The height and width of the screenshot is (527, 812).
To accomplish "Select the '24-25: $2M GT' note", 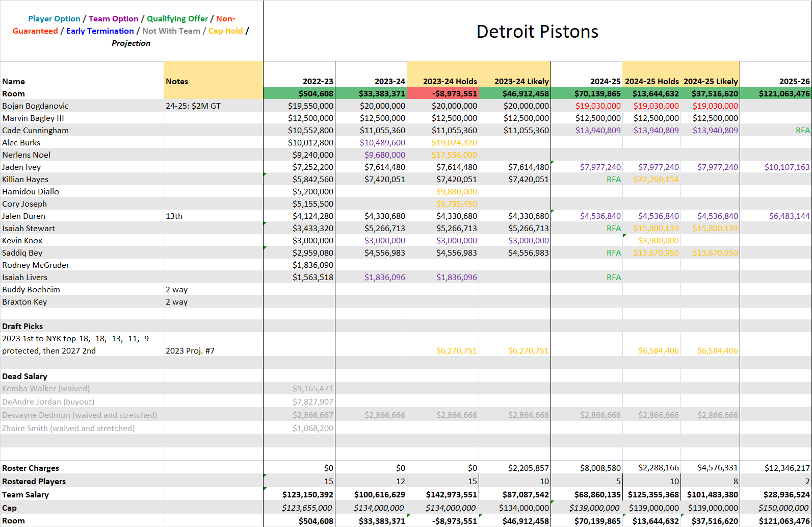I will pos(193,106).
